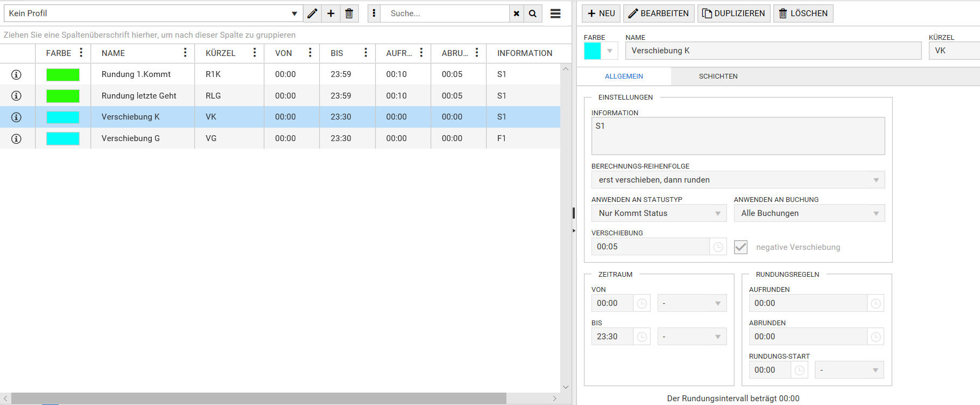The height and width of the screenshot is (405, 980).
Task: Clear the search field with X icon
Action: coord(517,13)
